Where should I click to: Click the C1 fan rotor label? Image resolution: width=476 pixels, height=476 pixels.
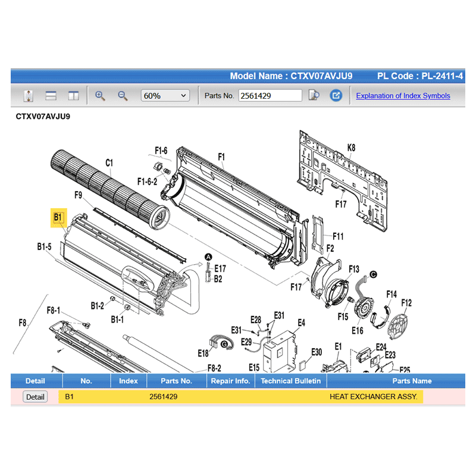tap(109, 162)
